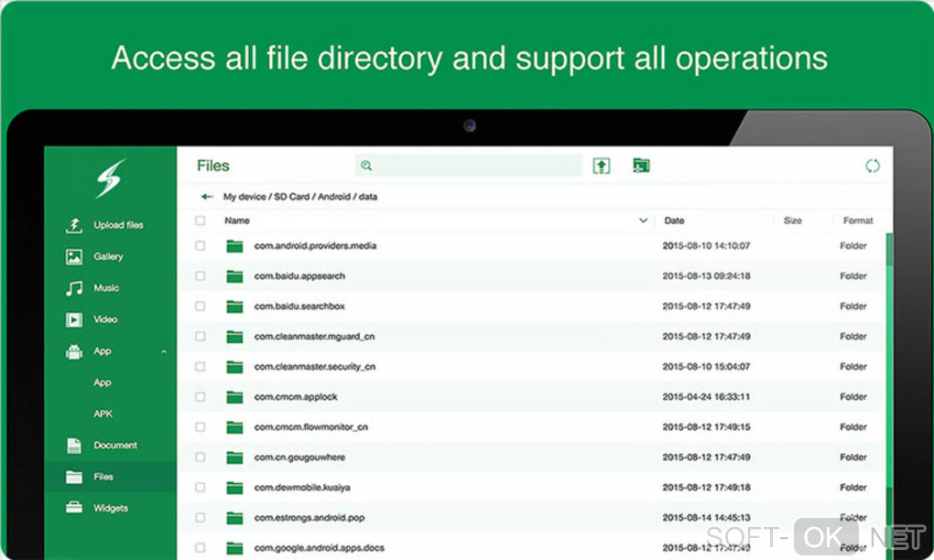The width and height of the screenshot is (934, 560).
Task: Check the com.cn.gougouwhere row checkbox
Action: coord(201,457)
